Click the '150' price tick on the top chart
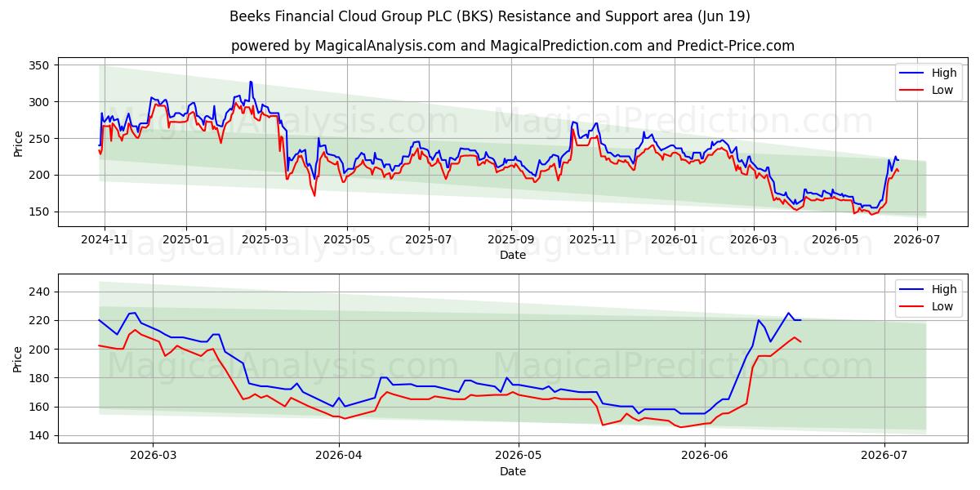The width and height of the screenshot is (980, 490). [40, 212]
